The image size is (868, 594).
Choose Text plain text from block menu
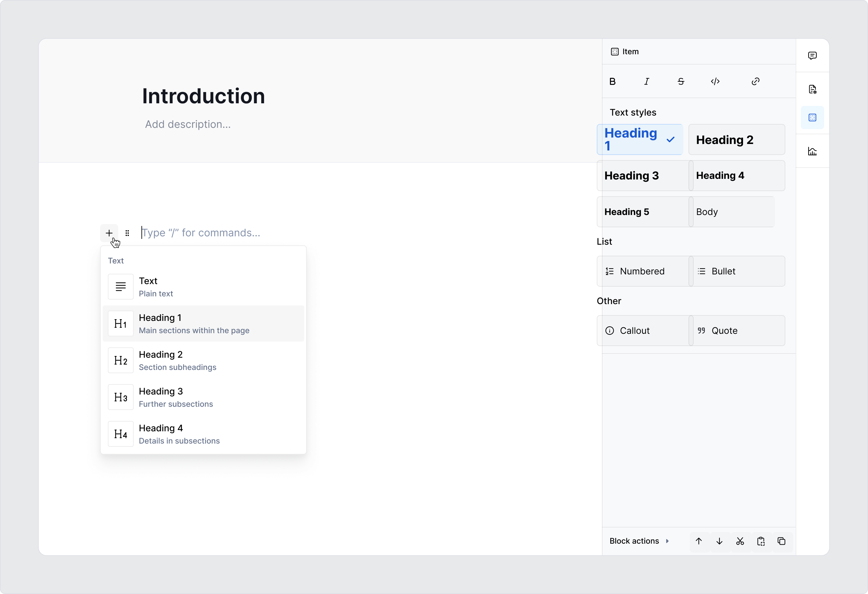pos(203,287)
